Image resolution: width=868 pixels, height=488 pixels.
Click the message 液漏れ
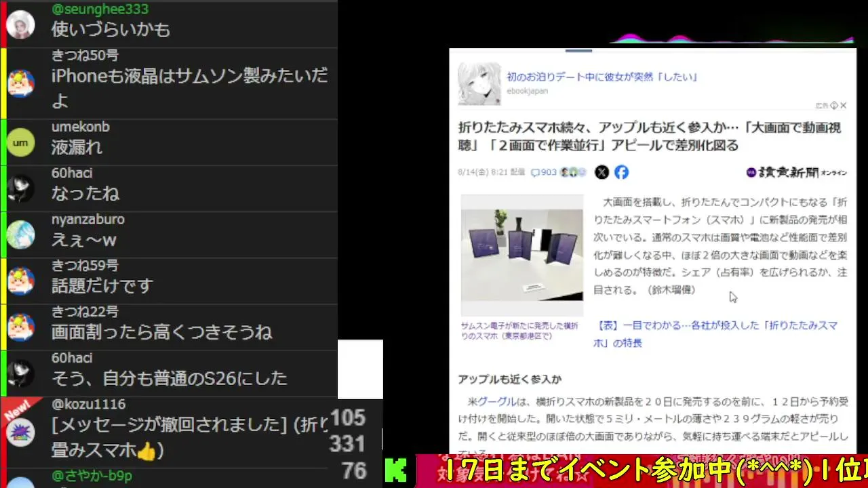pos(77,147)
